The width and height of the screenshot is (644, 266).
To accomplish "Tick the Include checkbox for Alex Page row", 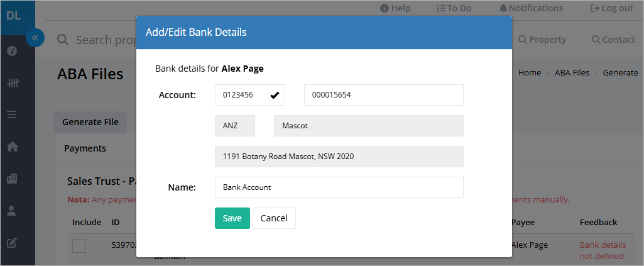I will [79, 246].
